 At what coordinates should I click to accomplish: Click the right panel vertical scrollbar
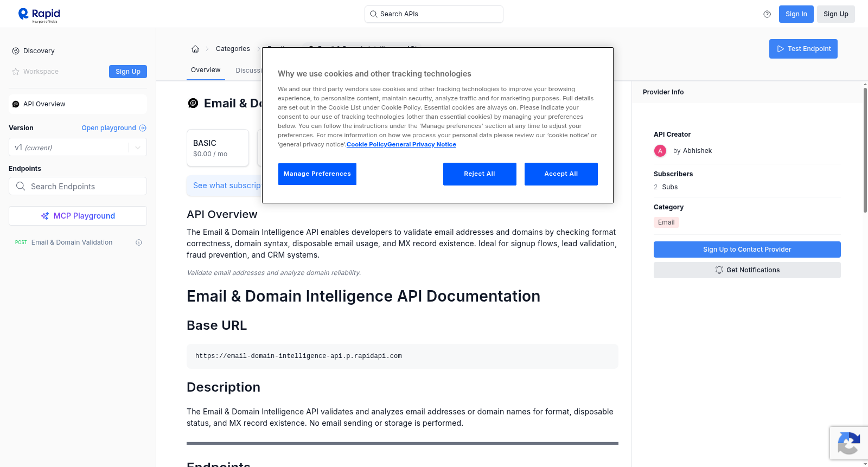click(x=865, y=149)
